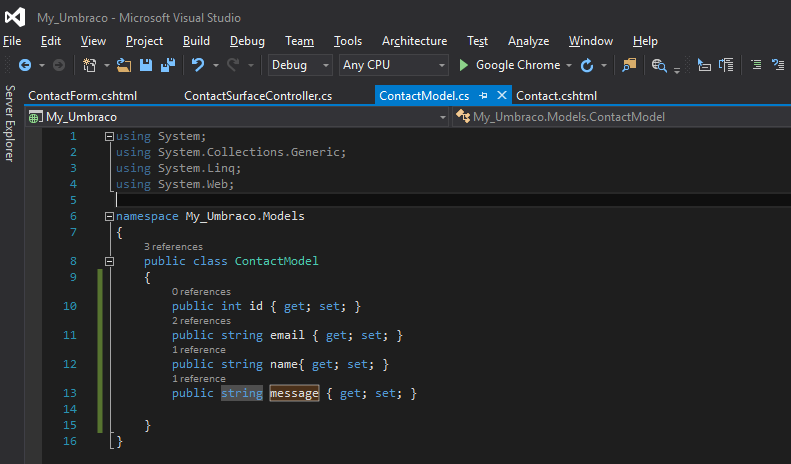
Task: Undo the last action with the Undo icon
Action: 198,65
